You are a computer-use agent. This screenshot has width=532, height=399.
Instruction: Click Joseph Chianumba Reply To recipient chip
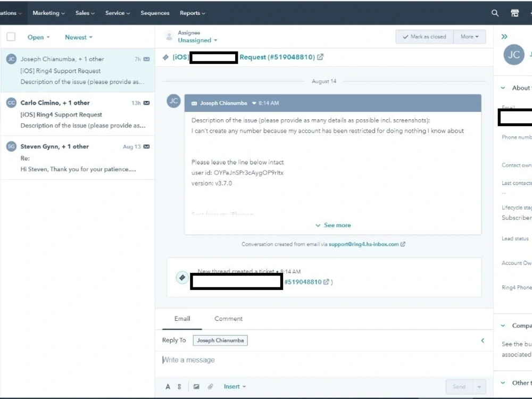tap(220, 340)
